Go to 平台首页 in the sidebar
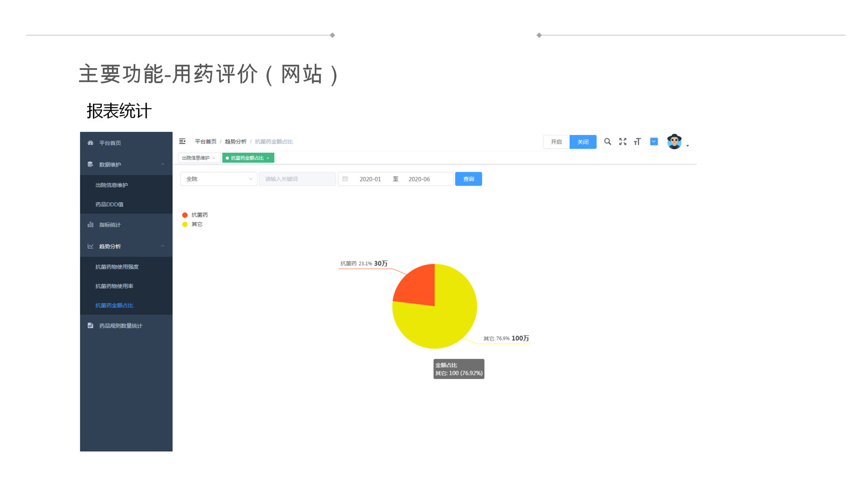Screen dimensions: 868x488 click(x=126, y=143)
